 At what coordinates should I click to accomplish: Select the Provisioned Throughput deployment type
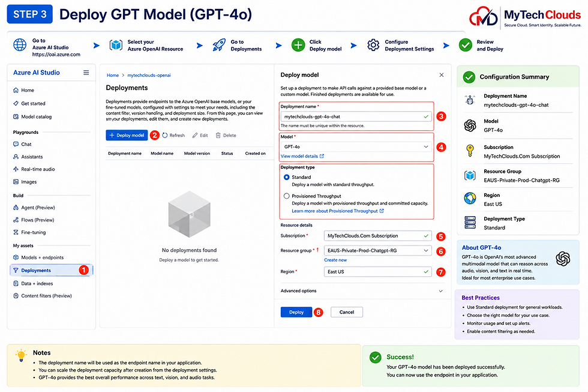[x=287, y=196]
